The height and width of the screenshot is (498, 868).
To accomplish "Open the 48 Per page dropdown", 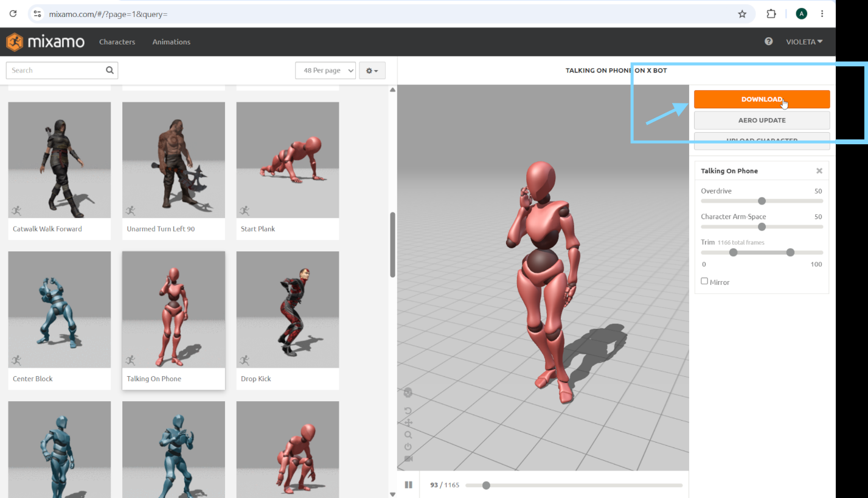I will (325, 71).
